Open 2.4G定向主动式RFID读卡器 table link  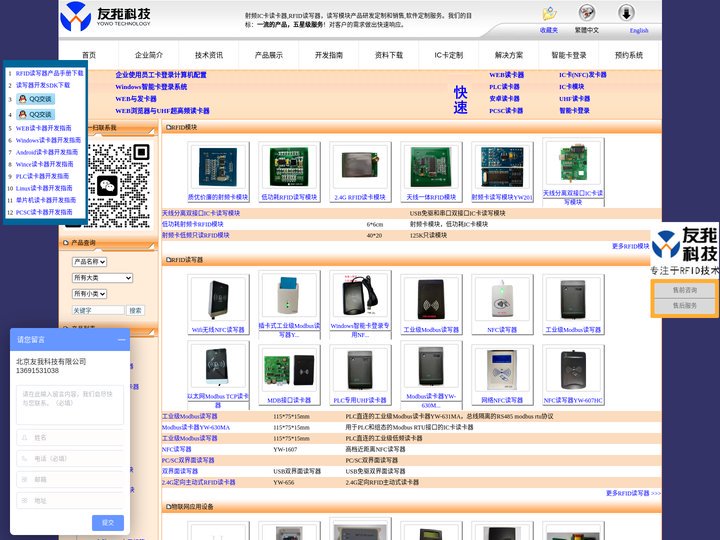[x=198, y=483]
